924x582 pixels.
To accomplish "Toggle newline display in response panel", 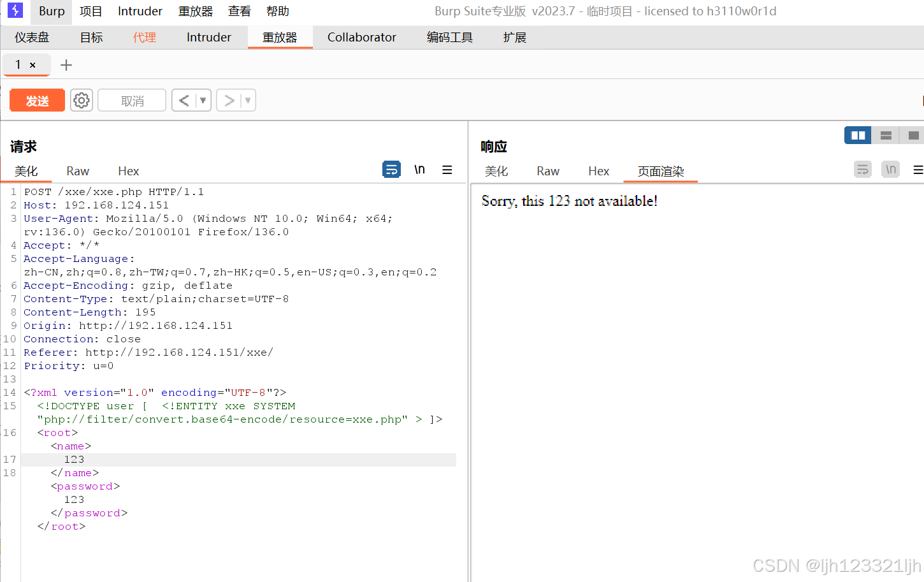I will (891, 170).
